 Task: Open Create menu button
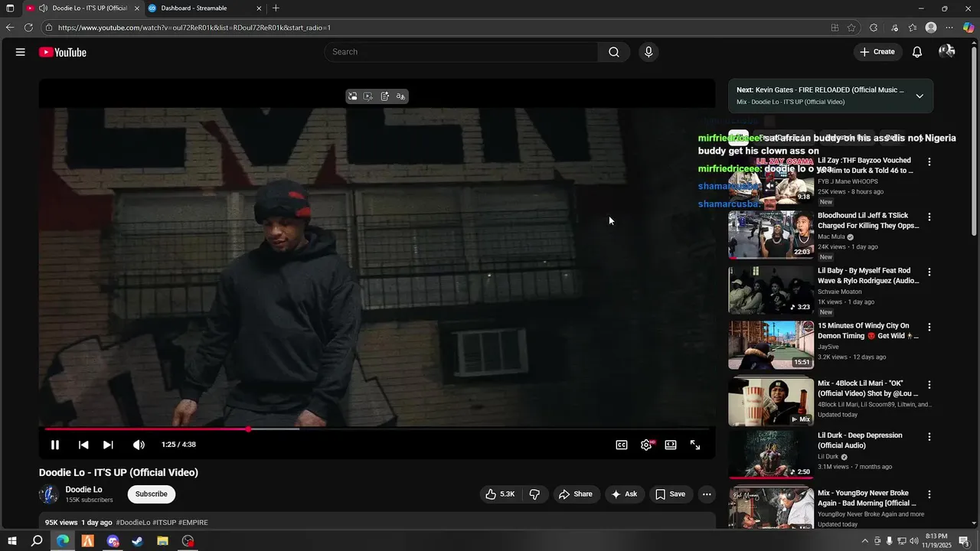pyautogui.click(x=877, y=52)
